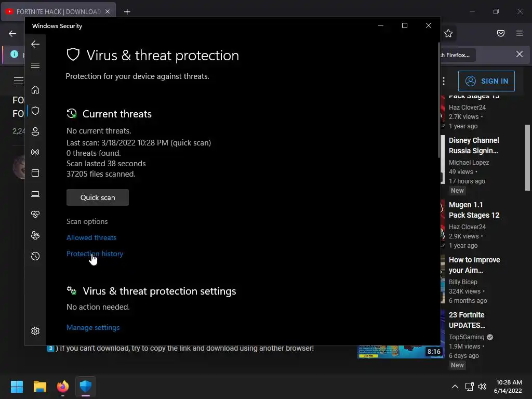Image resolution: width=532 pixels, height=399 pixels.
Task: Start a Quick scan
Action: pos(98,197)
